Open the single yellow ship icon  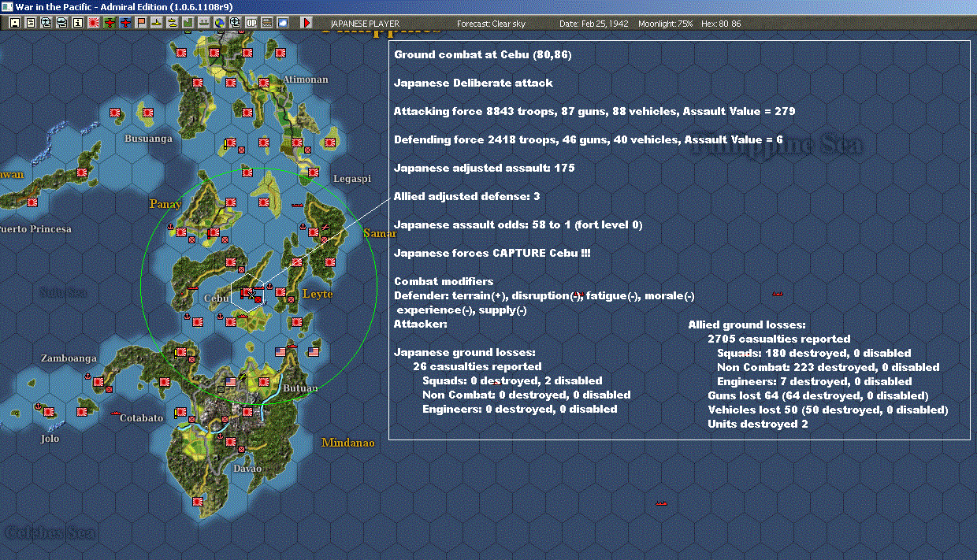[156, 23]
